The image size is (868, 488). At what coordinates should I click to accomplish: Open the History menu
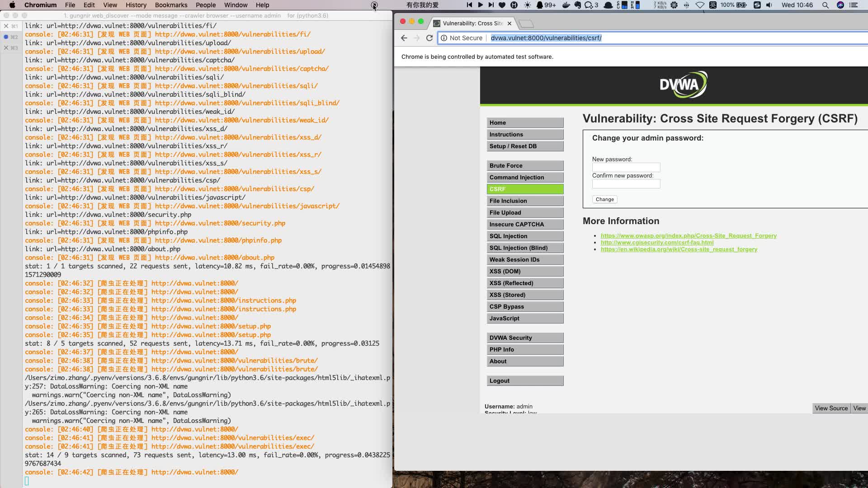tap(136, 5)
